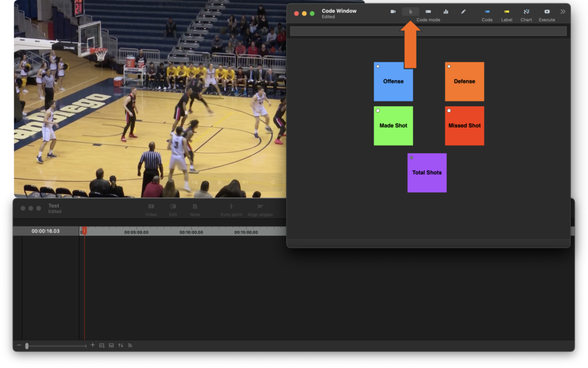Toggle the activation dot on Total Shots button
Screen dimensions: 588x368
[411, 157]
